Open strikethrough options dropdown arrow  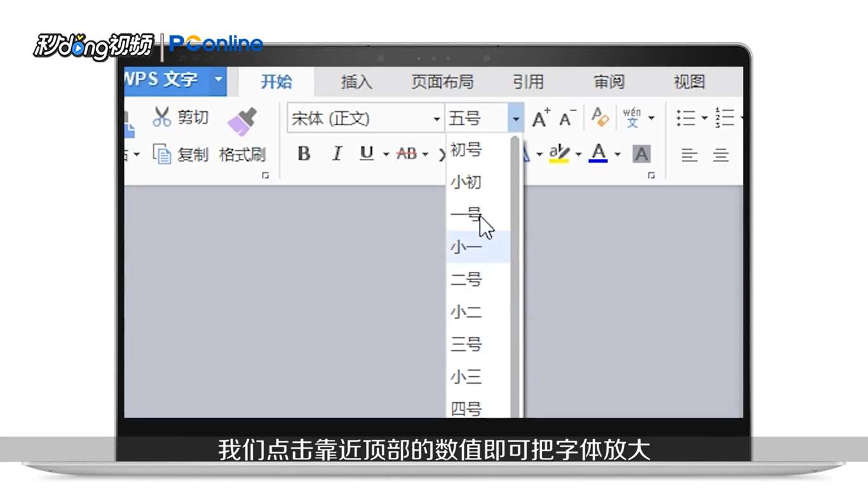click(425, 154)
